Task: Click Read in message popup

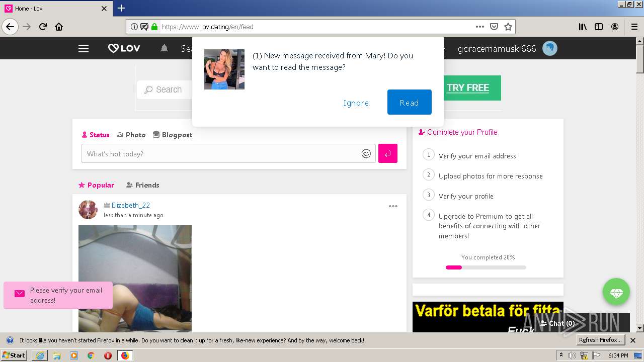Action: [x=409, y=102]
